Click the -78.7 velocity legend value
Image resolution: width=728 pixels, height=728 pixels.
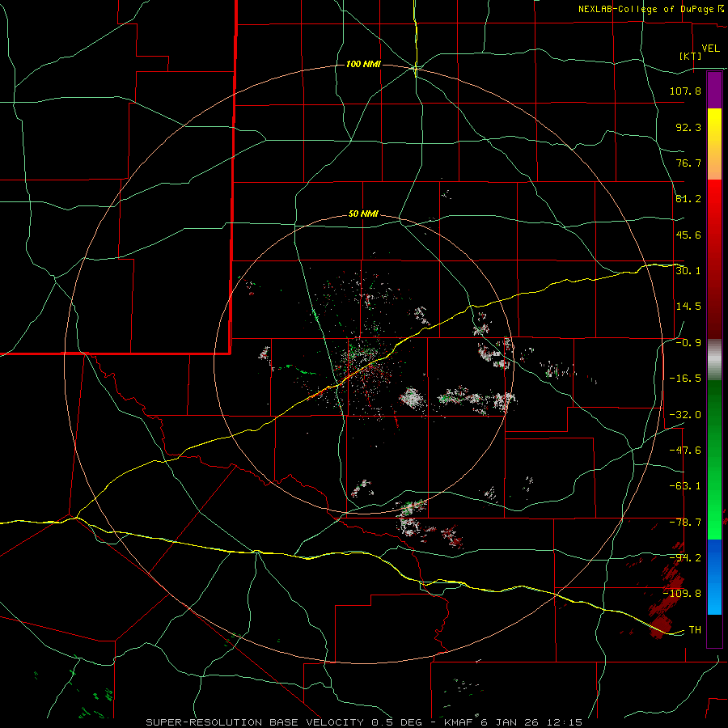point(685,523)
